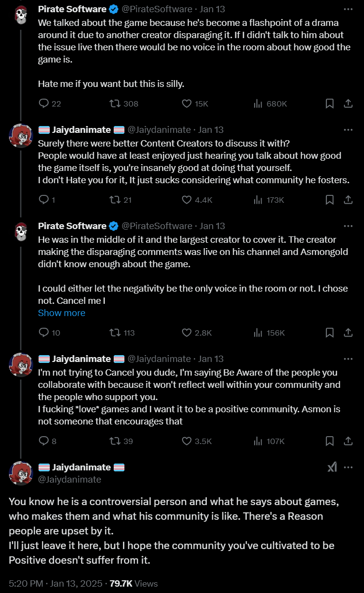Open the @PirateSoftware handle link in second reply

157,226
